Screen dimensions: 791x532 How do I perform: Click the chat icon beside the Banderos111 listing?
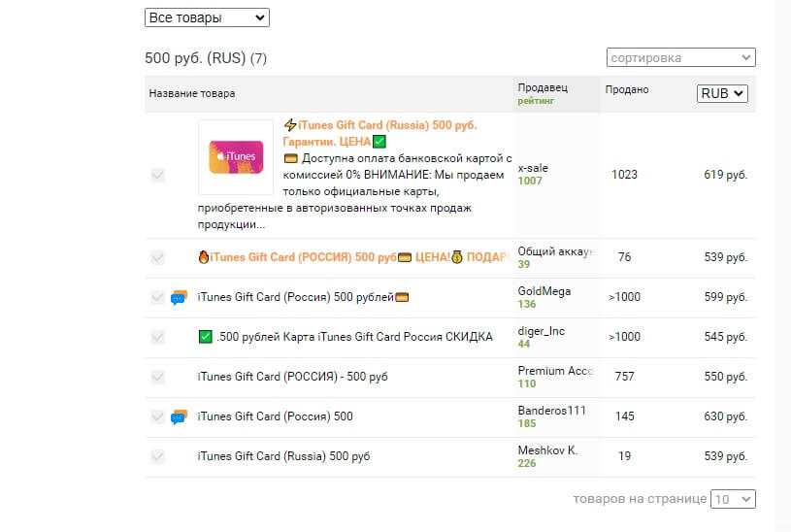(x=179, y=416)
